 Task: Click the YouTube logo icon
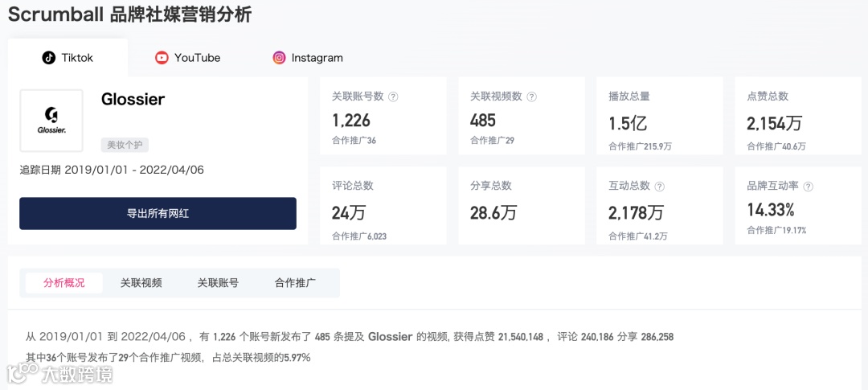pos(162,58)
